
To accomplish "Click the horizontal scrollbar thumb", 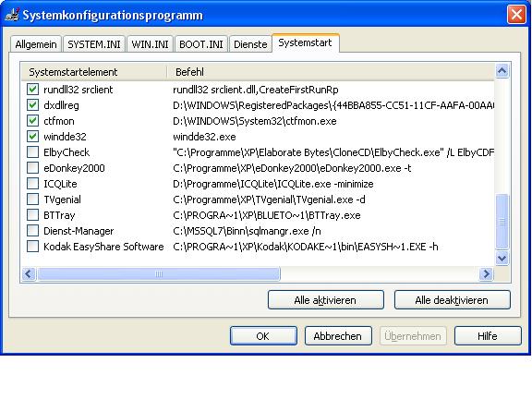I will click(159, 273).
